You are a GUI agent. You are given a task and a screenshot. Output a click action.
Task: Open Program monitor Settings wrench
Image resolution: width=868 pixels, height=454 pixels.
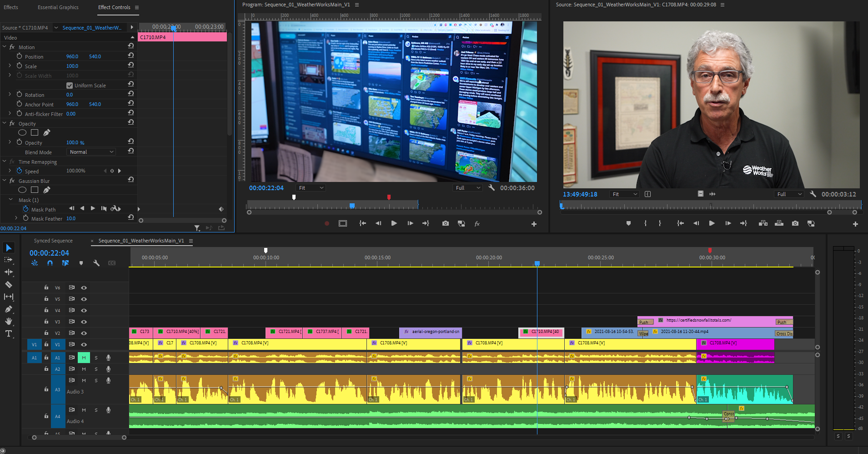point(492,187)
